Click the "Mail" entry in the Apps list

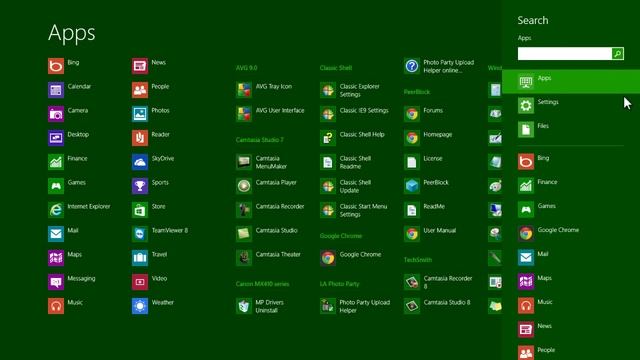[63, 234]
